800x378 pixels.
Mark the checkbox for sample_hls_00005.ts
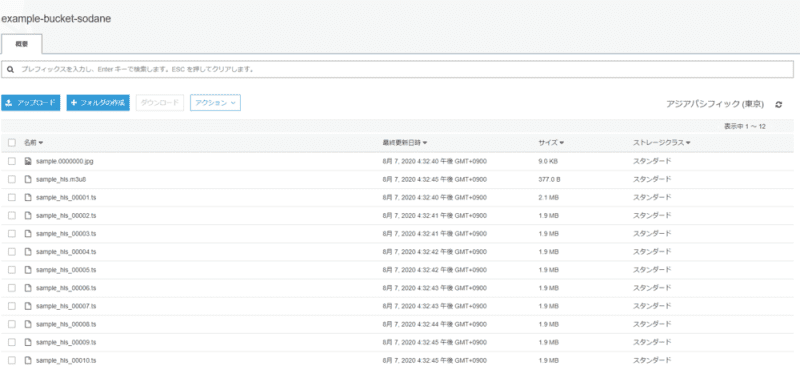(x=12, y=270)
